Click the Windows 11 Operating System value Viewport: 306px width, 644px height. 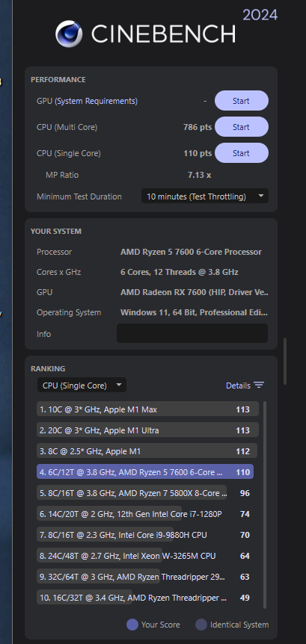(x=194, y=312)
